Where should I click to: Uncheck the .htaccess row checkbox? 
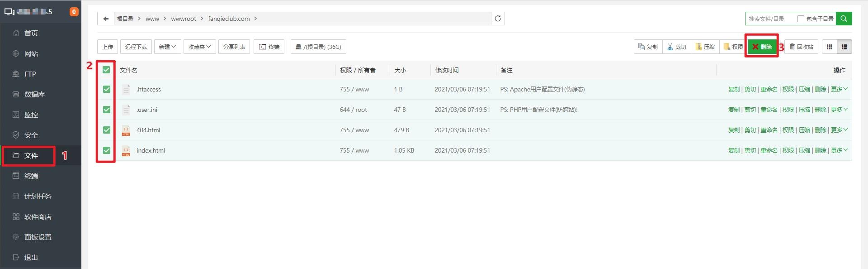click(x=107, y=89)
